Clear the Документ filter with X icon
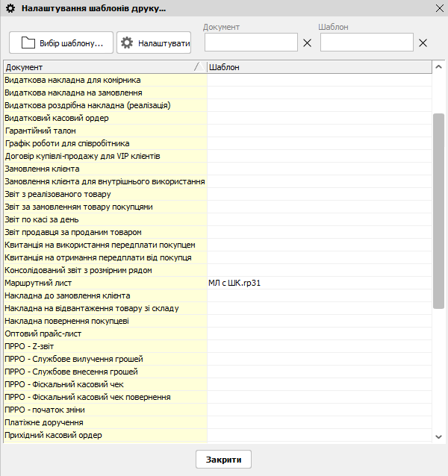Image resolution: width=448 pixels, height=476 pixels. click(x=307, y=43)
